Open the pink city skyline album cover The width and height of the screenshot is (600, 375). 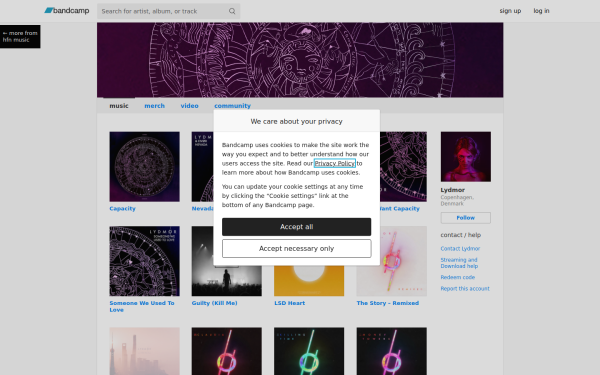click(x=144, y=351)
